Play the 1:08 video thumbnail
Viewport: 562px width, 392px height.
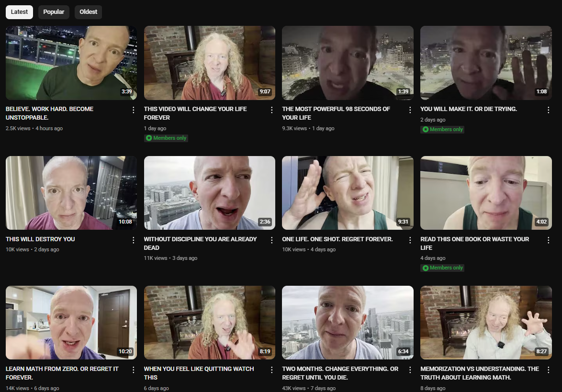(486, 63)
